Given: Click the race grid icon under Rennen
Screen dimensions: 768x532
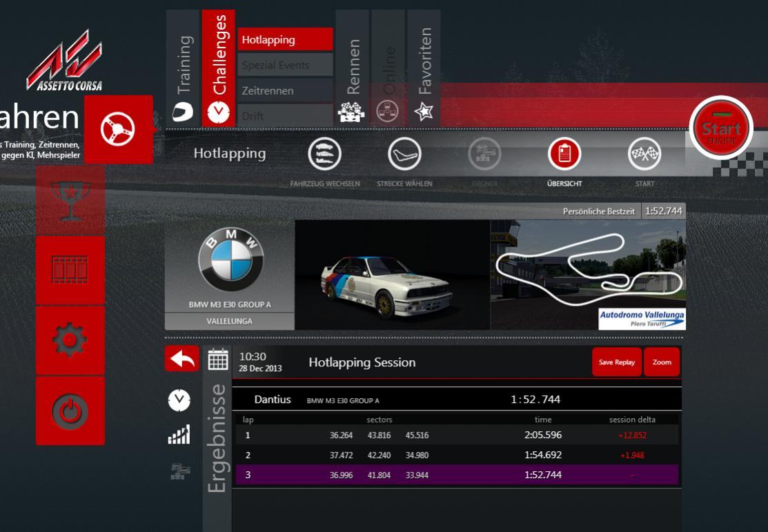Looking at the screenshot, I should [351, 112].
